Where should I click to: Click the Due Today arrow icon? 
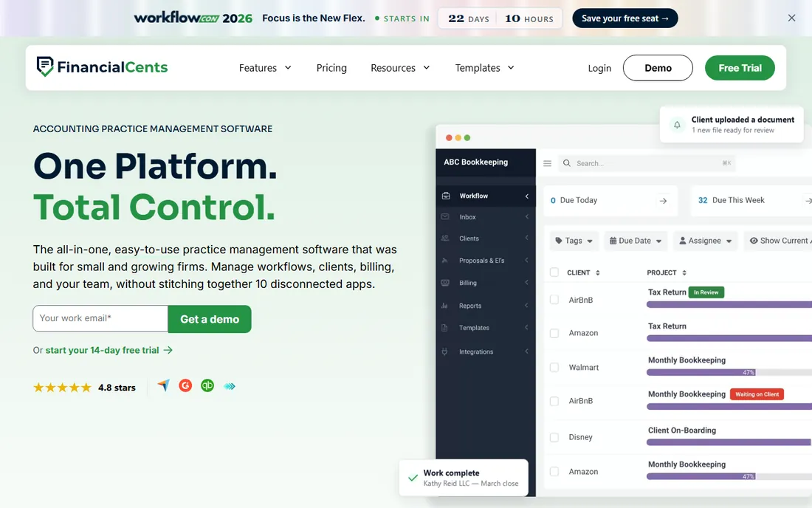coord(663,201)
